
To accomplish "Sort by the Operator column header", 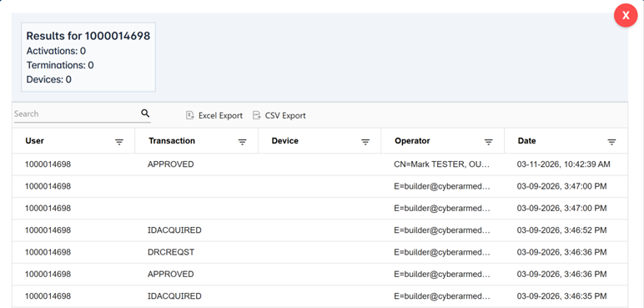I will click(x=412, y=140).
